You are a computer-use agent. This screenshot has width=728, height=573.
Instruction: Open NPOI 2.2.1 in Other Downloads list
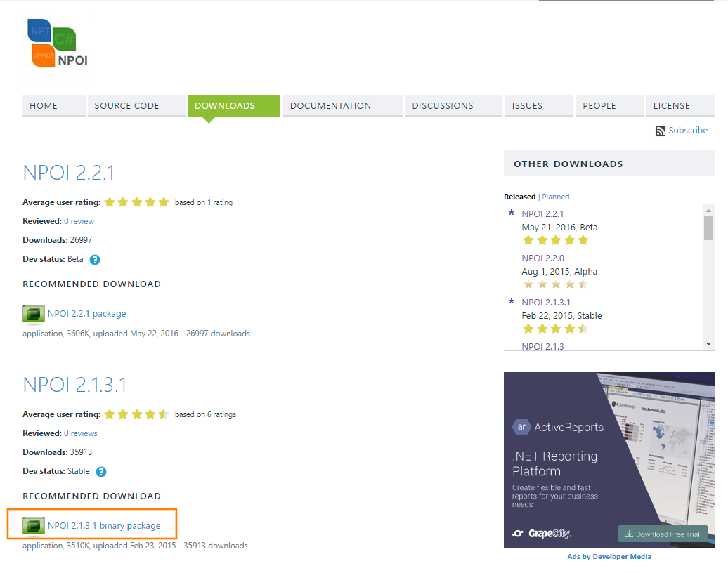tap(542, 214)
